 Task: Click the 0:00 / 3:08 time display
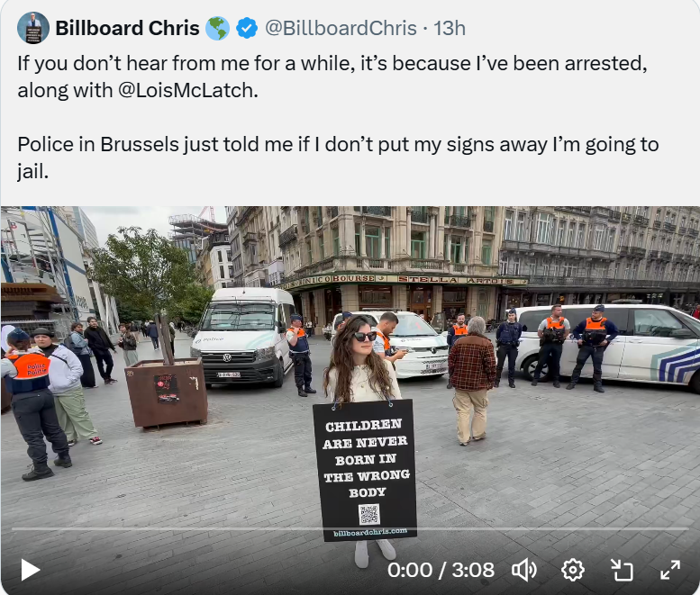(x=441, y=570)
